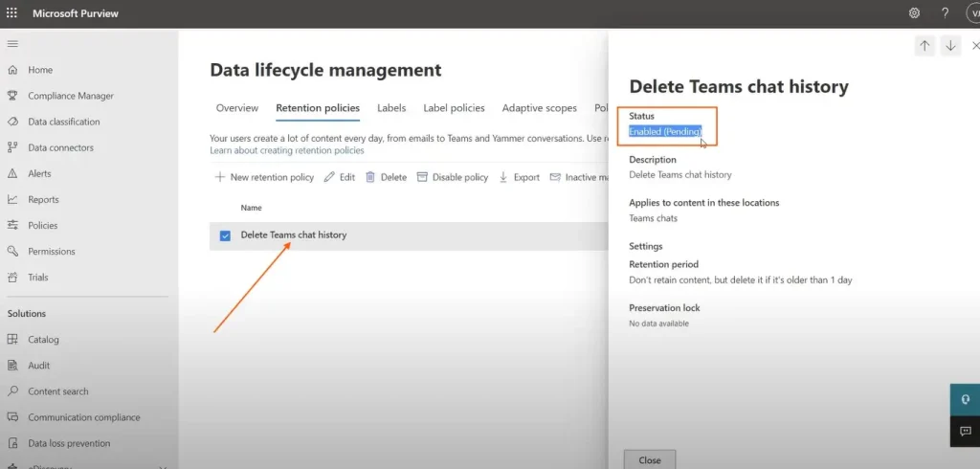
Task: Click the Data classification icon
Action: 12,122
